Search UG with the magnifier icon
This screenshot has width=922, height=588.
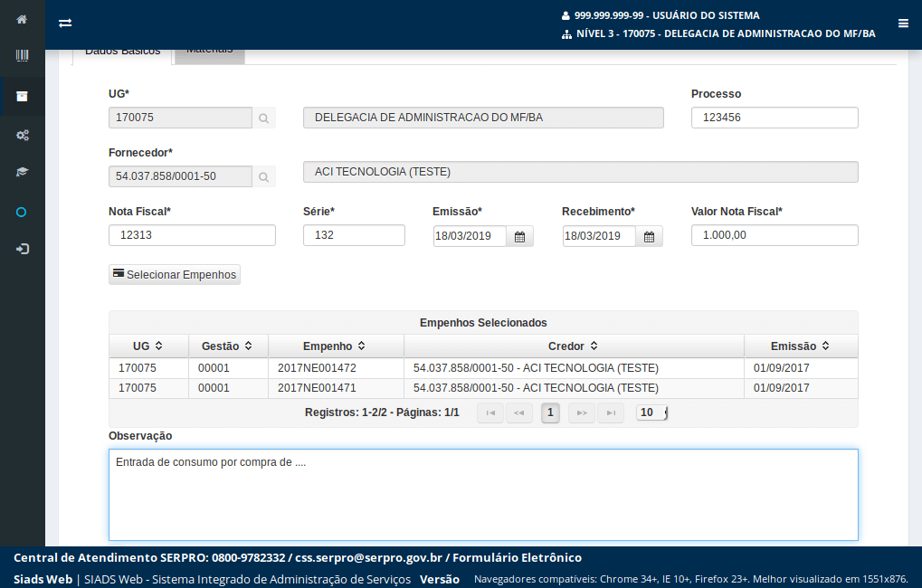coord(264,119)
